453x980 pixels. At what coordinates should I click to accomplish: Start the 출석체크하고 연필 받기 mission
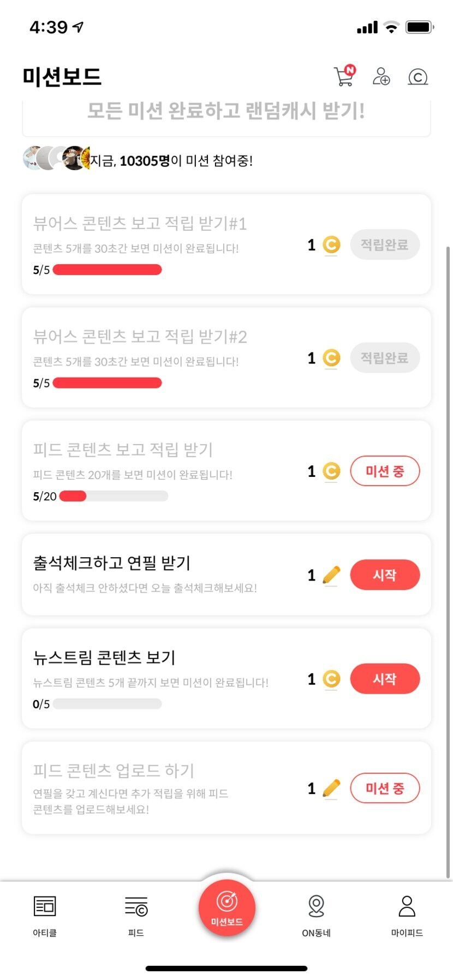point(385,575)
